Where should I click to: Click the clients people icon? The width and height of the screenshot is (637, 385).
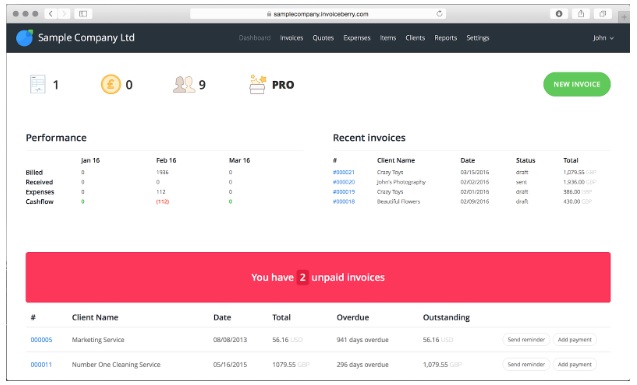[x=184, y=84]
